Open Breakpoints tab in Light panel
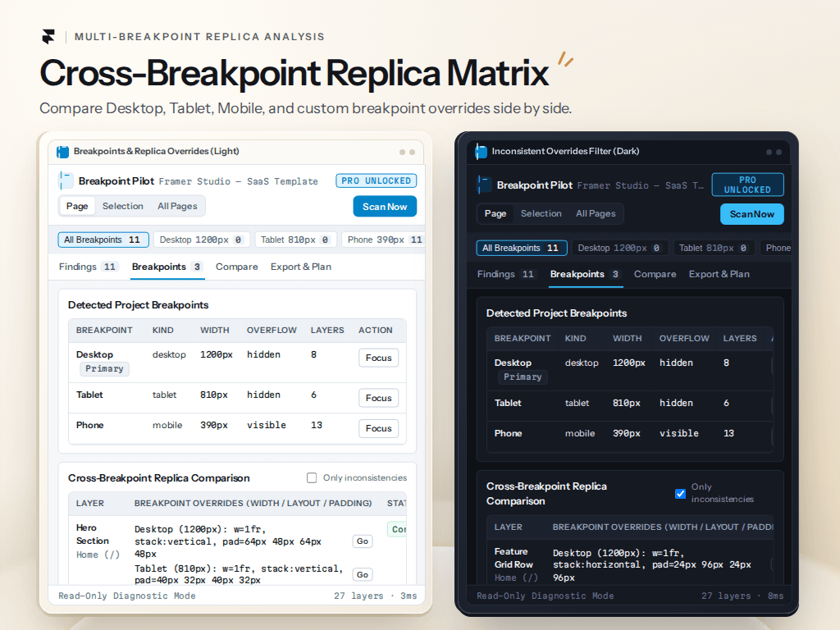This screenshot has height=630, width=840. tap(167, 267)
